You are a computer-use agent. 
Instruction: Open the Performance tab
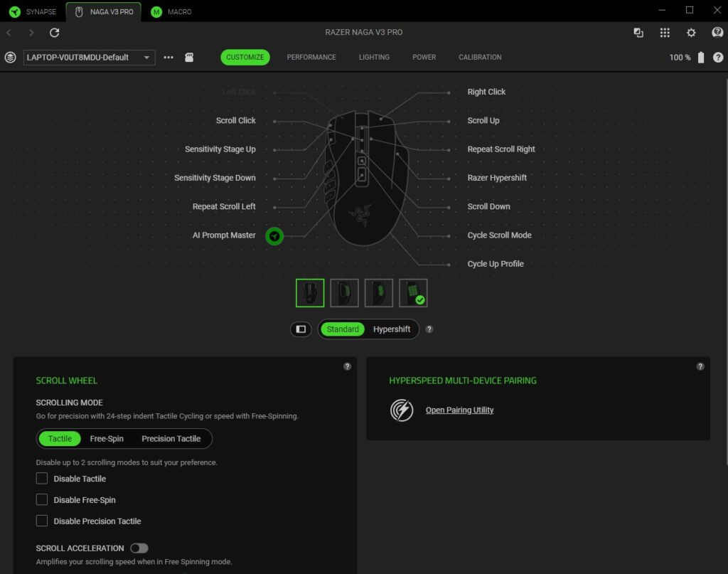[311, 57]
